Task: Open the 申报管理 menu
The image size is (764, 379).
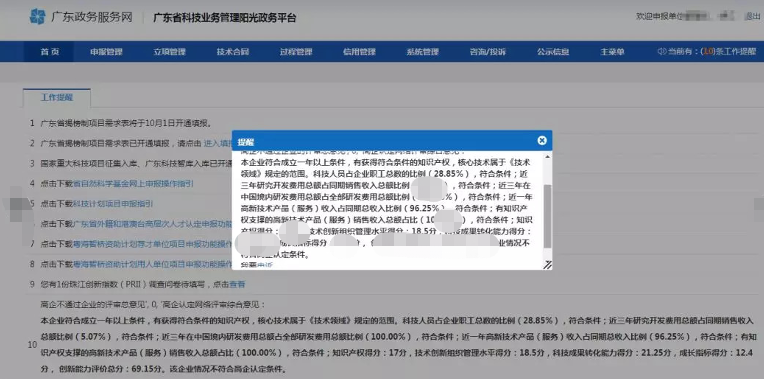Action: (x=106, y=52)
